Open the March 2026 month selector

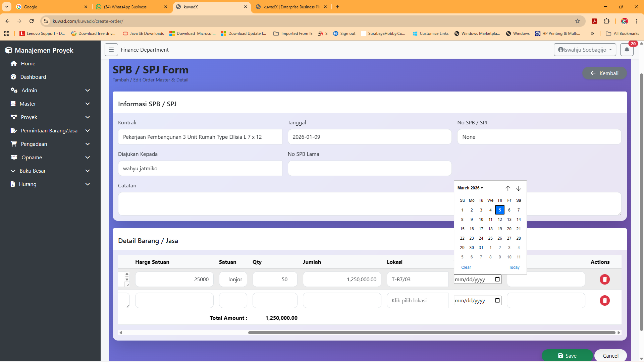point(470,188)
